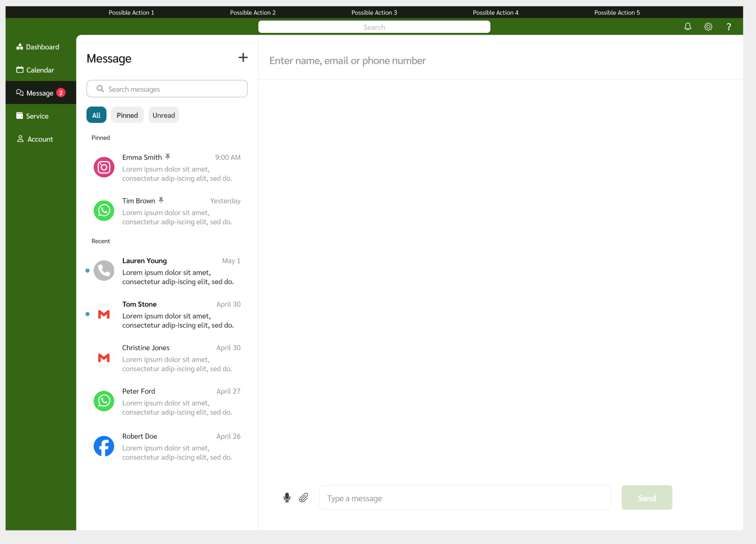756x544 pixels.
Task: Open Emma Smith's Instagram avatar icon
Action: [x=104, y=167]
